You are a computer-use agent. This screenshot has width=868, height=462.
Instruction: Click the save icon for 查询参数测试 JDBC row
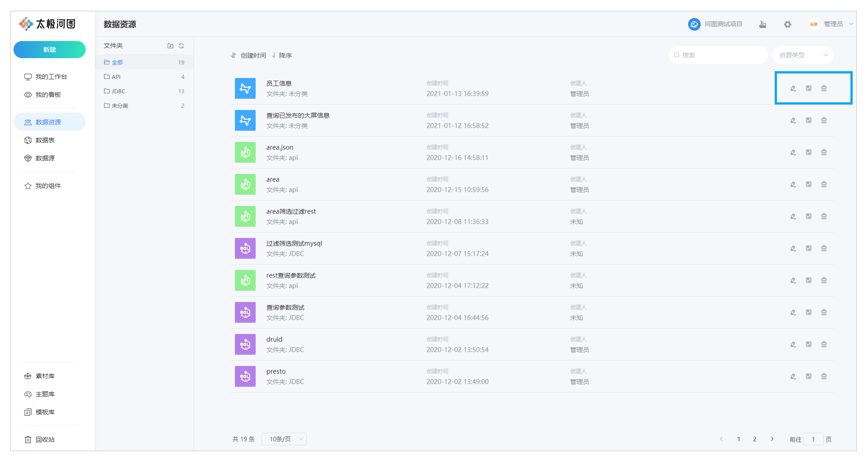(808, 312)
